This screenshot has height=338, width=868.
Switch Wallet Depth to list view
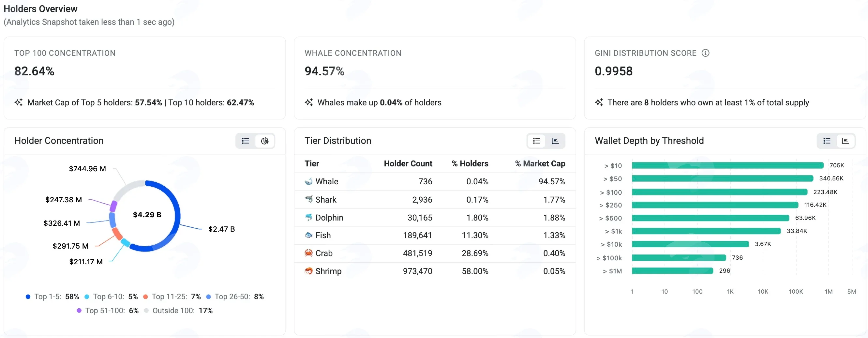[x=827, y=141]
